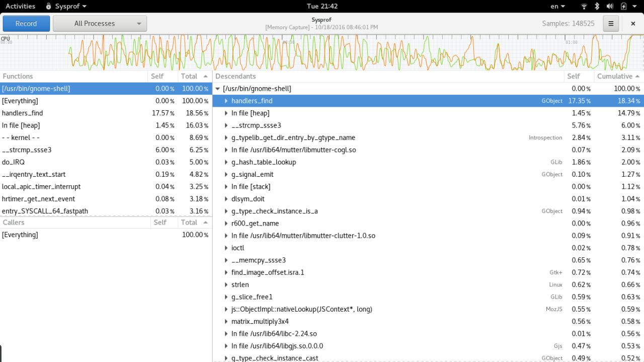
Task: Expand js::ObjectImpl::nativeLookup row
Action: (x=226, y=309)
